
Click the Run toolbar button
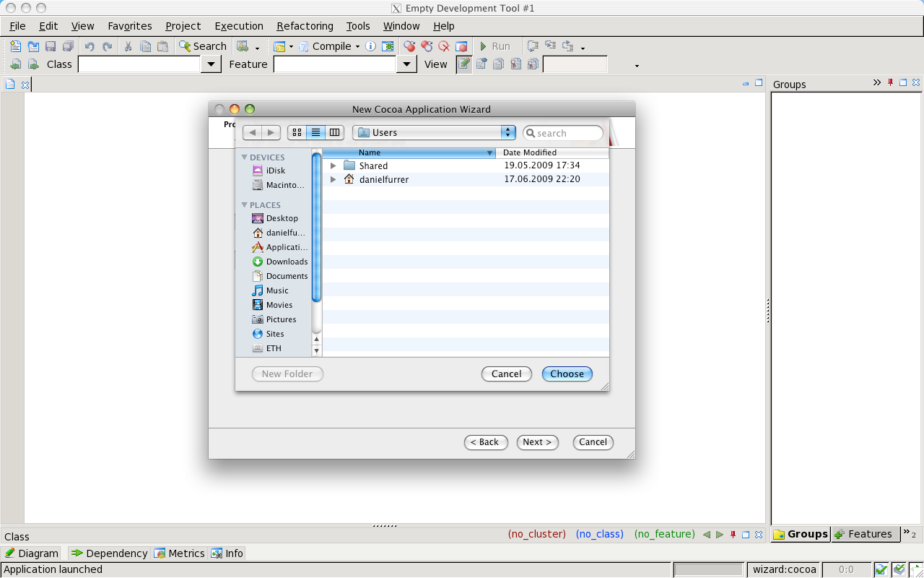click(495, 46)
